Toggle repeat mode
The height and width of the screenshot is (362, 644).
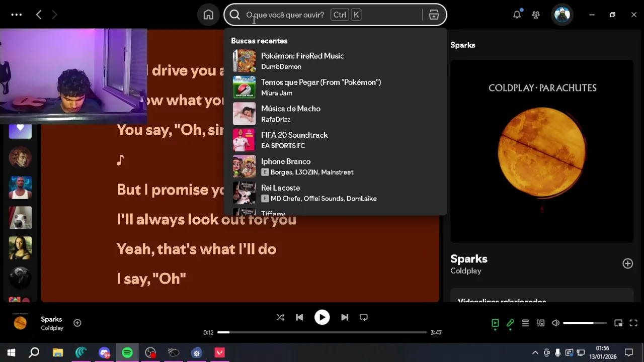364,317
